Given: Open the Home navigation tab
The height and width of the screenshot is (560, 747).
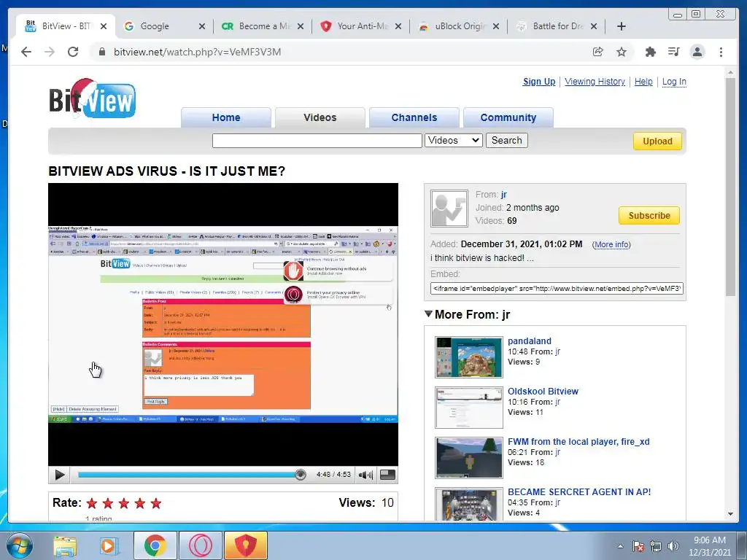Looking at the screenshot, I should [226, 117].
